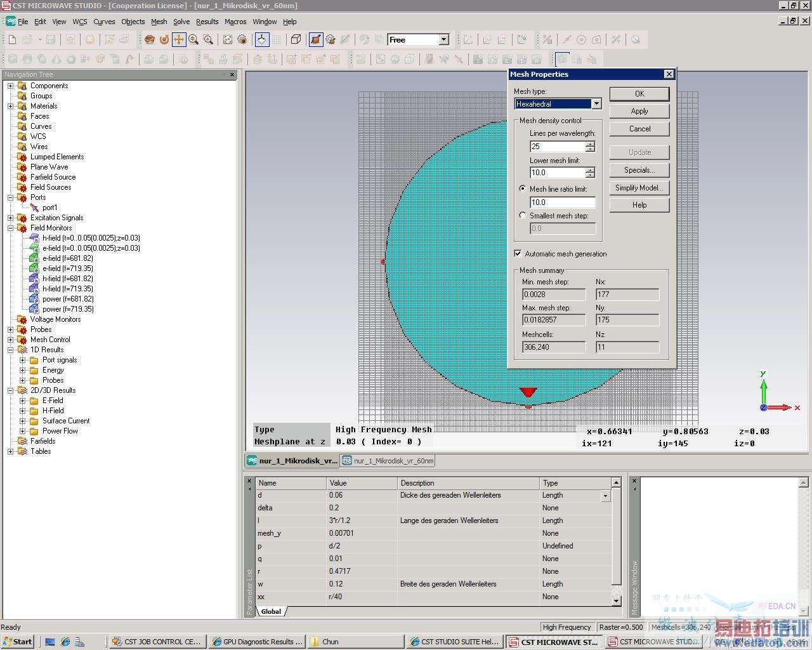The image size is (812, 650).
Task: Click the Farfields folder icon
Action: point(22,441)
